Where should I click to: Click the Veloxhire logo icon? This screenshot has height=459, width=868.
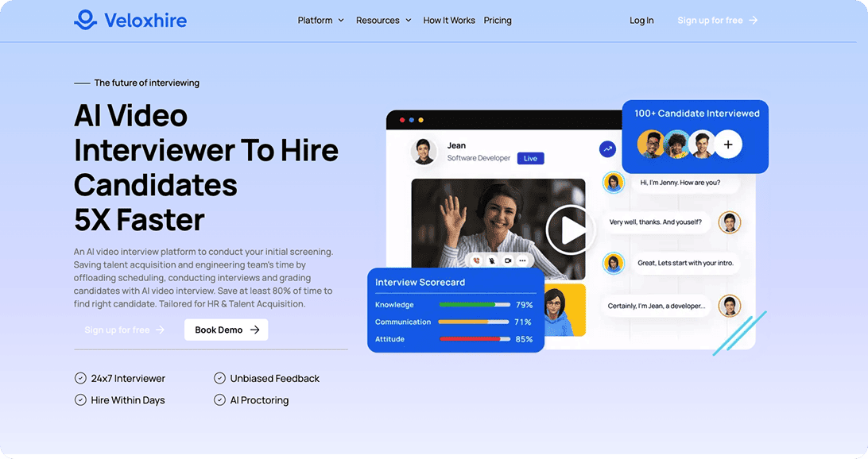85,20
